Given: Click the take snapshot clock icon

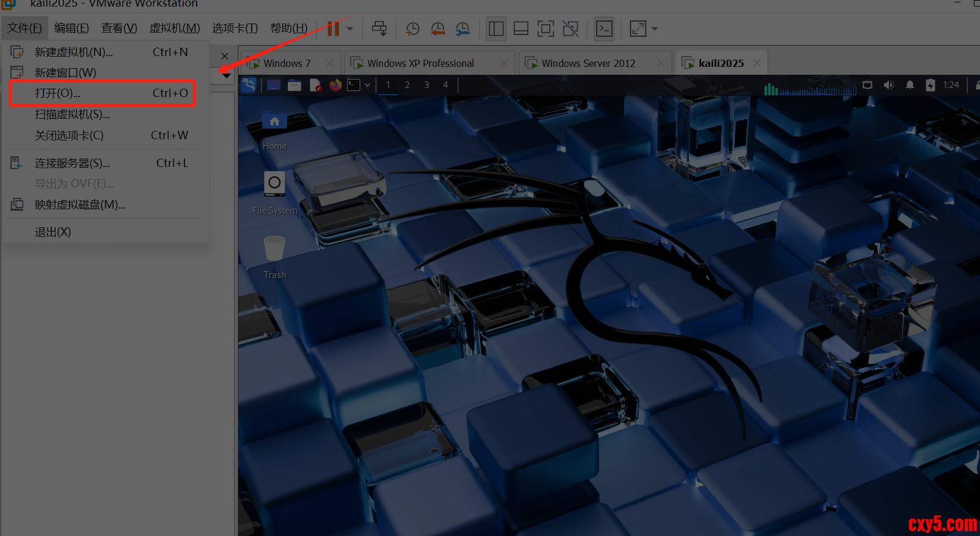Looking at the screenshot, I should [413, 29].
